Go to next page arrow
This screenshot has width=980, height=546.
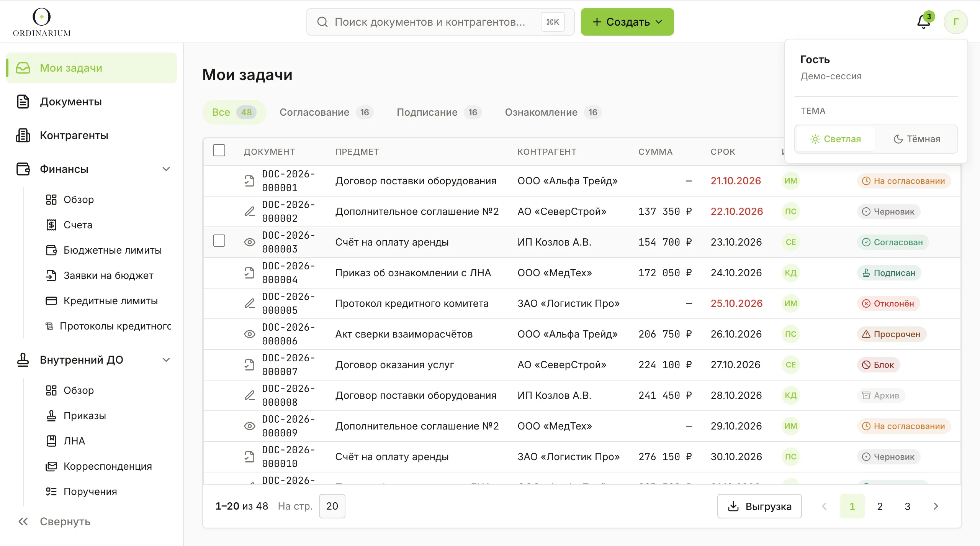tap(936, 506)
